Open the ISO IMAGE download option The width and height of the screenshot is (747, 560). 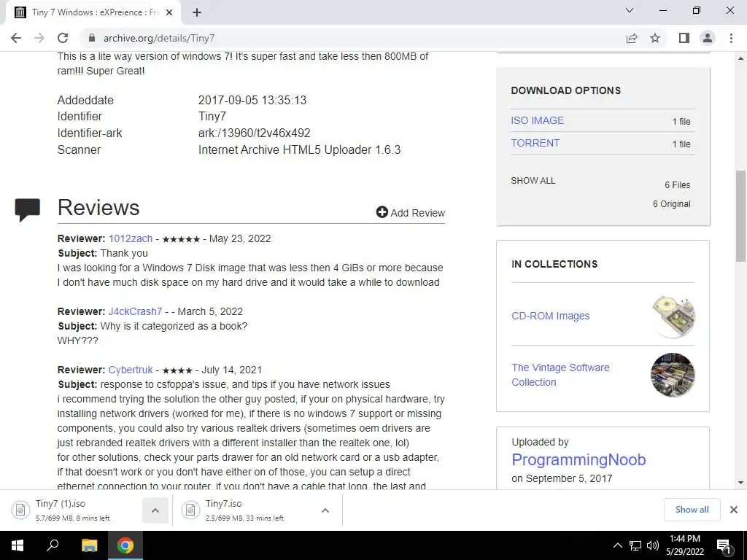click(x=538, y=120)
